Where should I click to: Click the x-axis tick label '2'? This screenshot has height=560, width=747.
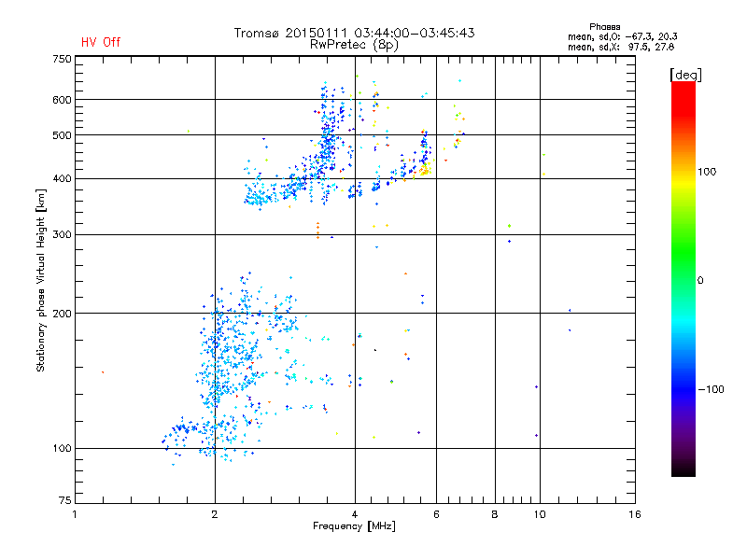point(215,514)
